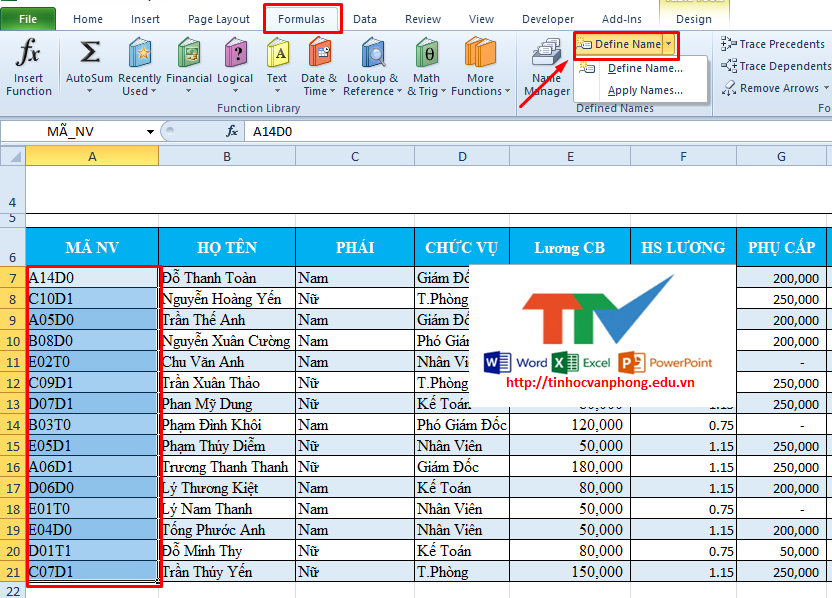Viewport: 832px width, 598px height.
Task: Switch to the Insert tab
Action: click(x=145, y=19)
